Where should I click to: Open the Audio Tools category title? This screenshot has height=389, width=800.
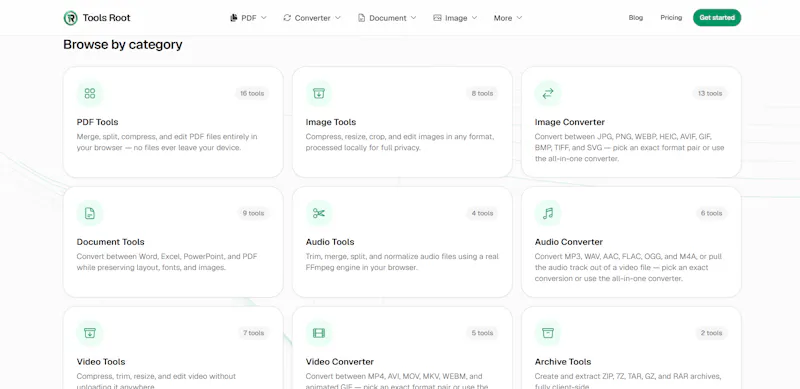tap(330, 242)
